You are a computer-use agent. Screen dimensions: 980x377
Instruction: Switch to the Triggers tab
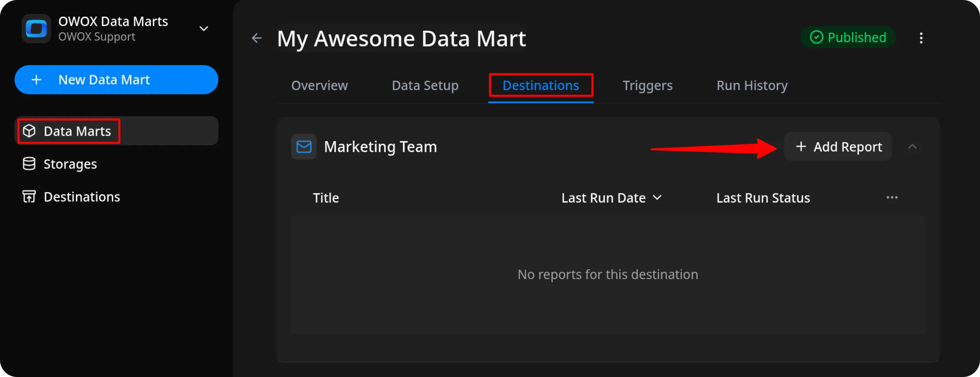tap(647, 85)
